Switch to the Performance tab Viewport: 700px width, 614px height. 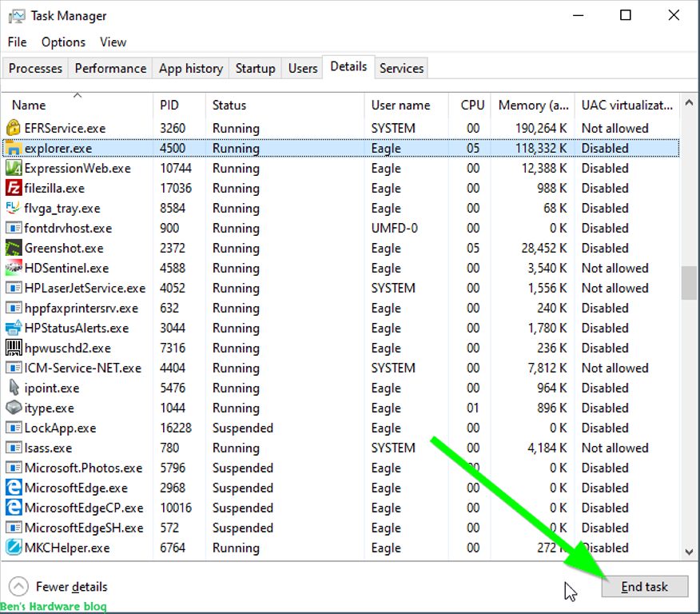coord(110,68)
